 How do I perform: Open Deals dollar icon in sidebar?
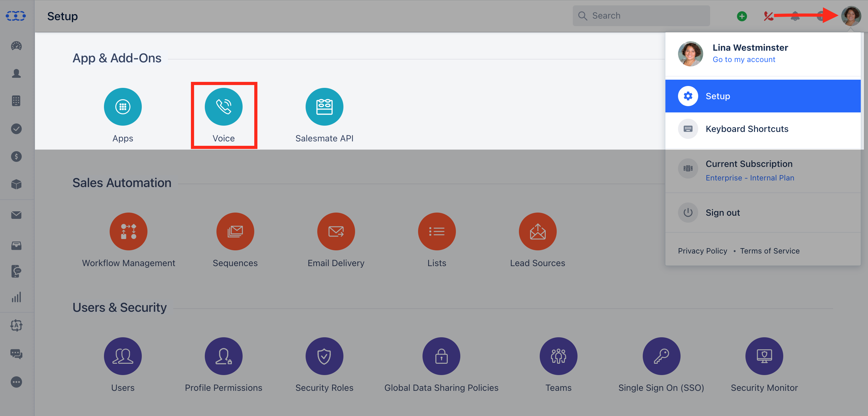(16, 156)
